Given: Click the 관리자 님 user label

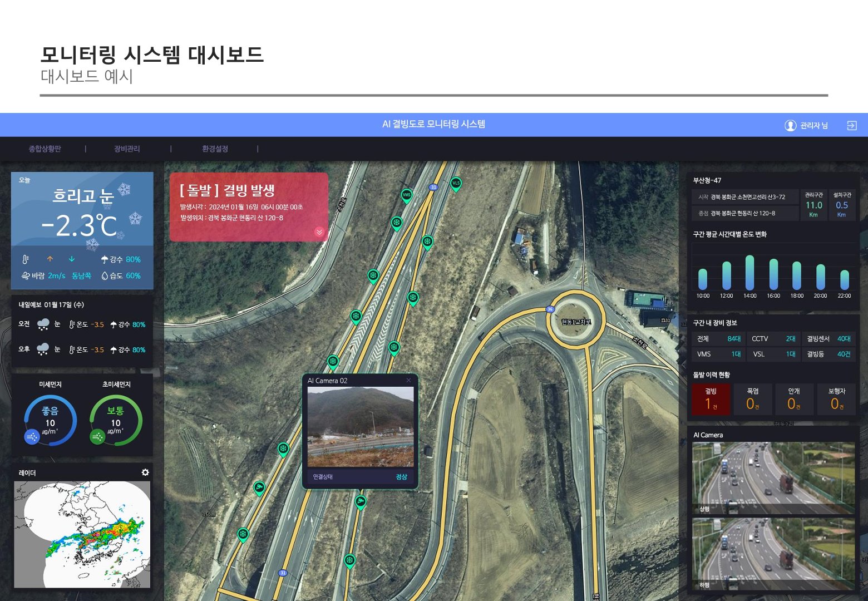Looking at the screenshot, I should pyautogui.click(x=814, y=126).
